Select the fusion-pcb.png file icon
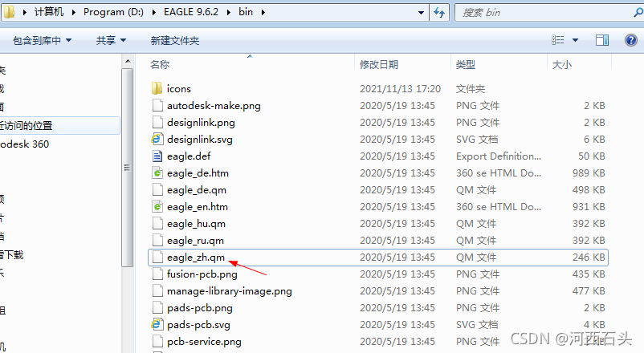The image size is (644, 353). tap(157, 274)
